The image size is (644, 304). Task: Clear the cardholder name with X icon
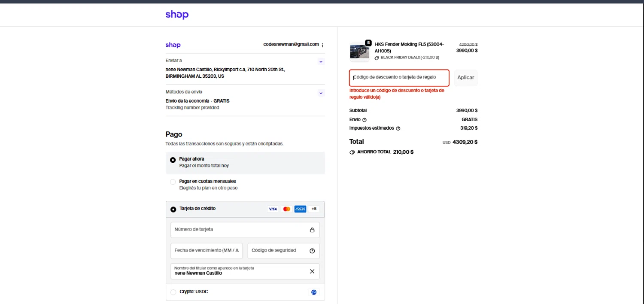[312, 271]
